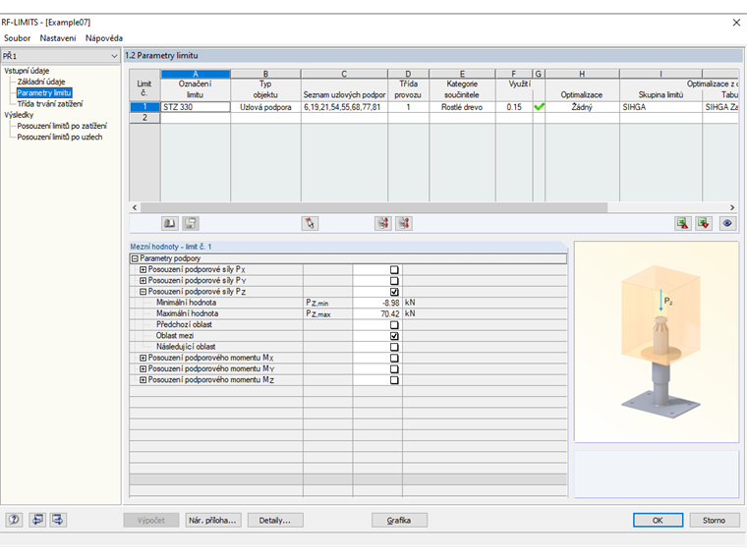Open the Soubor menu
The width and height of the screenshot is (747, 560).
tap(17, 38)
